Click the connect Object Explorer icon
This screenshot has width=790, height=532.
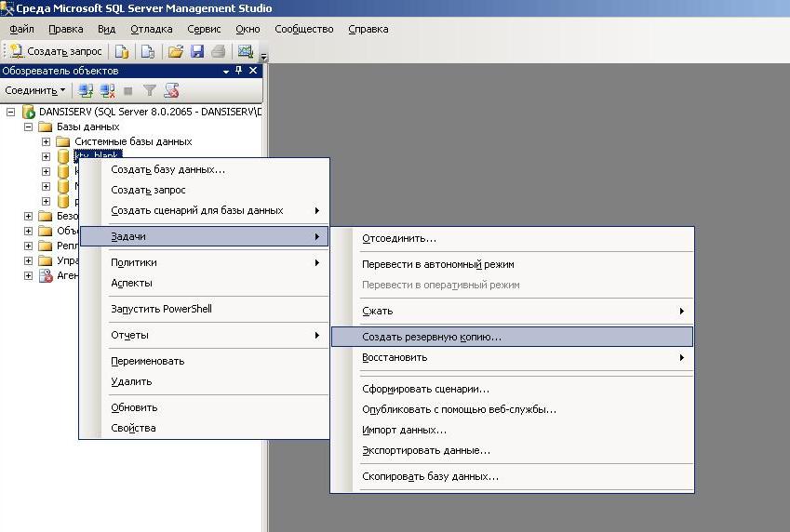86,90
